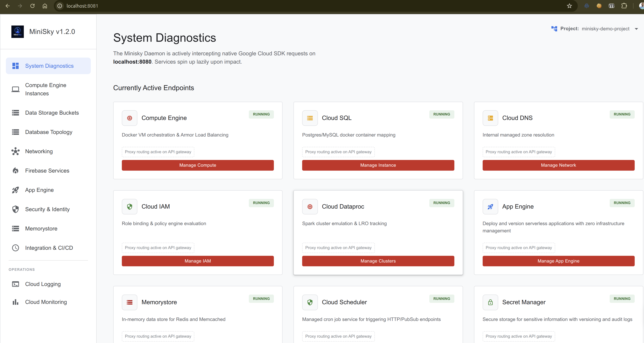Open Cloud Logging under Operations

[x=48, y=284]
